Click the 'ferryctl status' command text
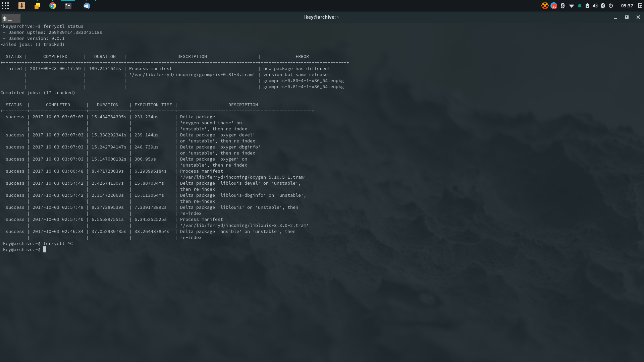 (x=63, y=26)
